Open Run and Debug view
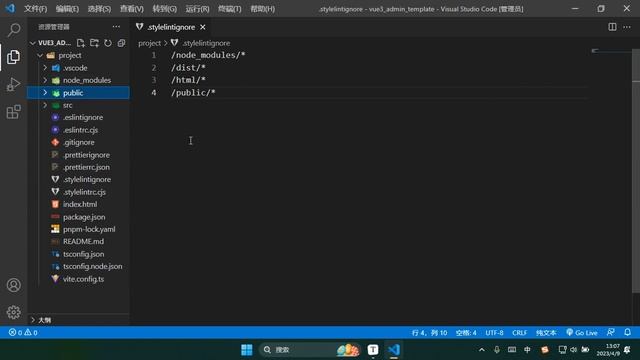640x360 pixels. (x=13, y=84)
